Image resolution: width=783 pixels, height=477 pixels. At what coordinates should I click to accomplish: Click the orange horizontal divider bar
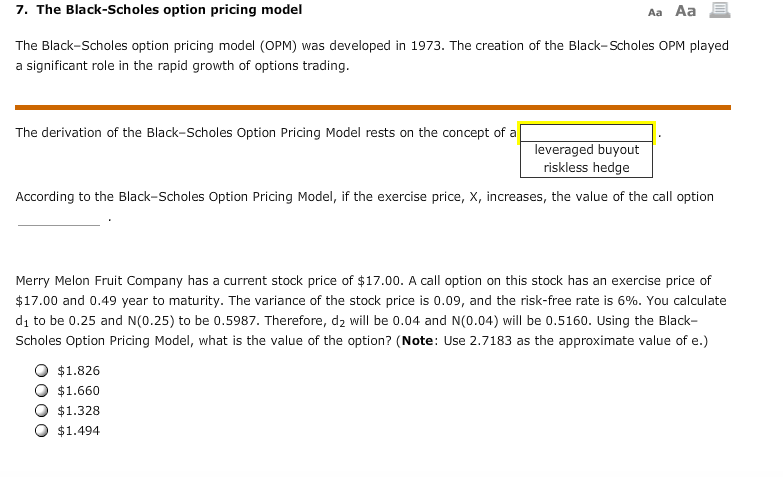tap(373, 107)
